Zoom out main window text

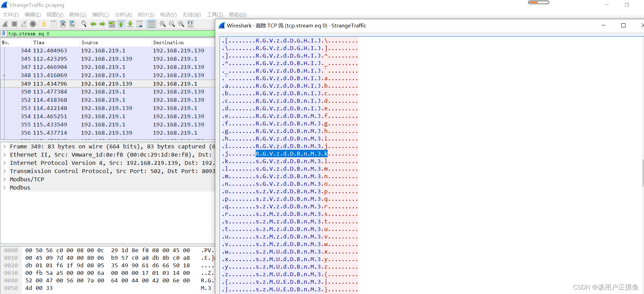click(x=172, y=24)
